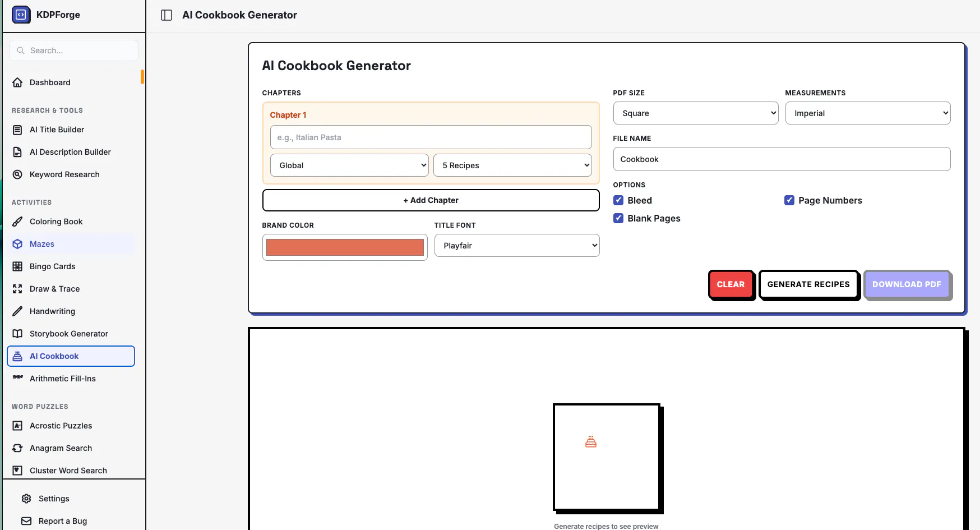Click the Anagram Search arrows icon
The height and width of the screenshot is (530, 980).
point(17,448)
